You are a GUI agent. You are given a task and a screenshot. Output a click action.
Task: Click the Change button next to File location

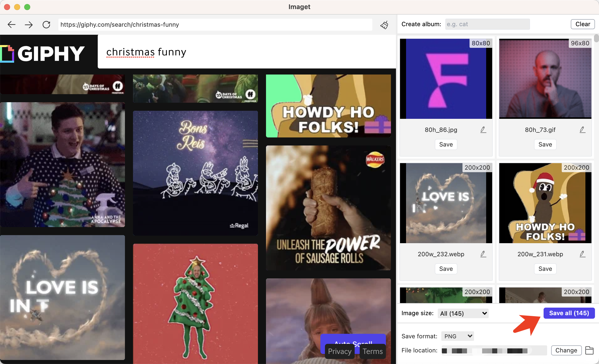566,351
